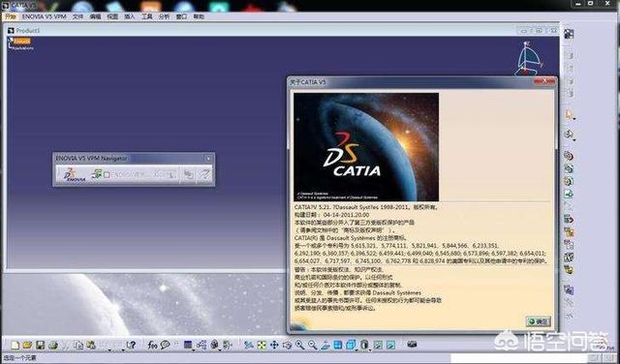This screenshot has height=364, width=620.
Task: Click the New document icon
Action: click(x=15, y=345)
